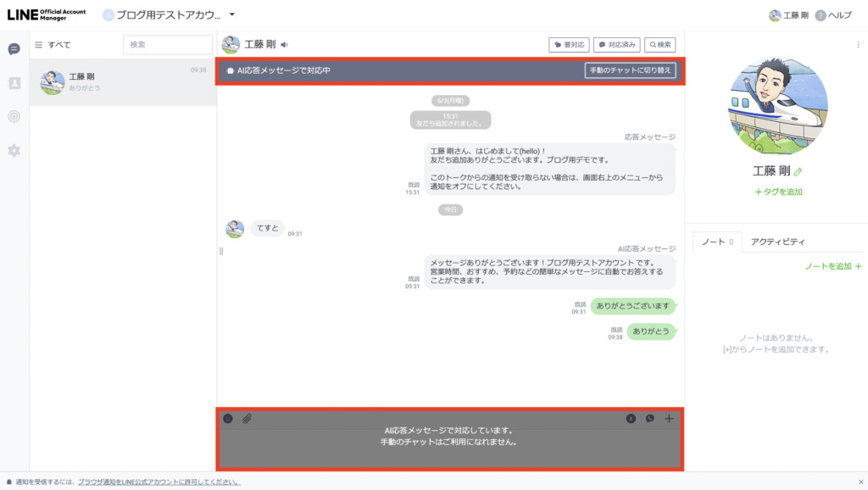Open the すべて filter hamburger menu
The height and width of the screenshot is (490, 868).
[x=38, y=45]
